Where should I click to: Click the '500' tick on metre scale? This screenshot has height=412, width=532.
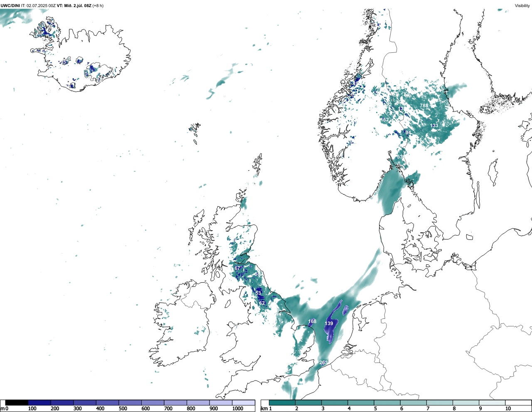123,409
